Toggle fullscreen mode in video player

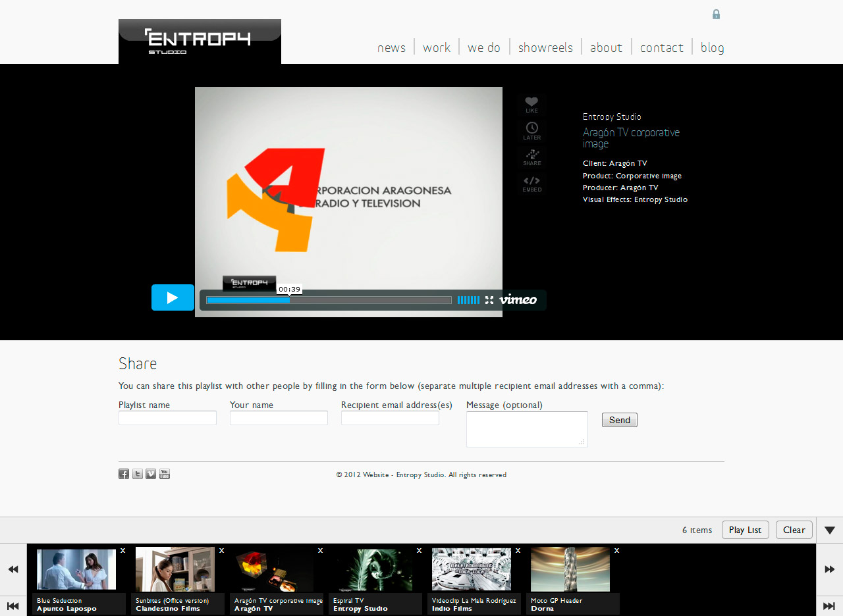coord(489,300)
